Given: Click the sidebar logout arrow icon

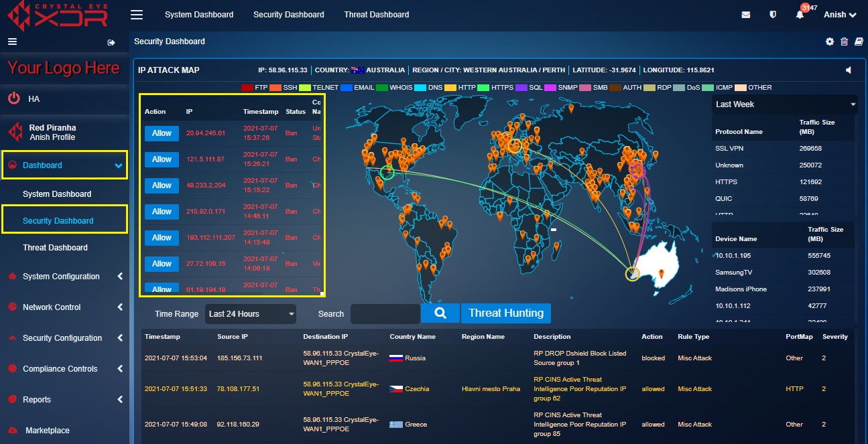Looking at the screenshot, I should [111, 43].
